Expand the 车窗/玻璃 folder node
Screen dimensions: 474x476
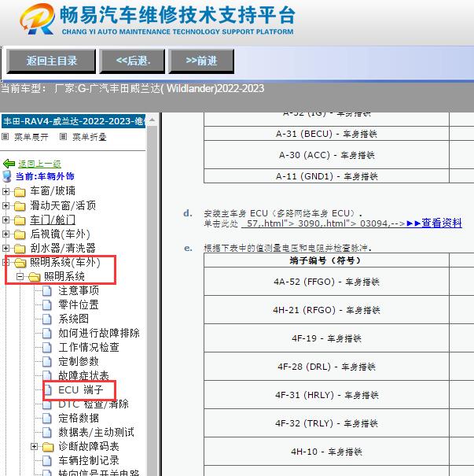point(6,191)
